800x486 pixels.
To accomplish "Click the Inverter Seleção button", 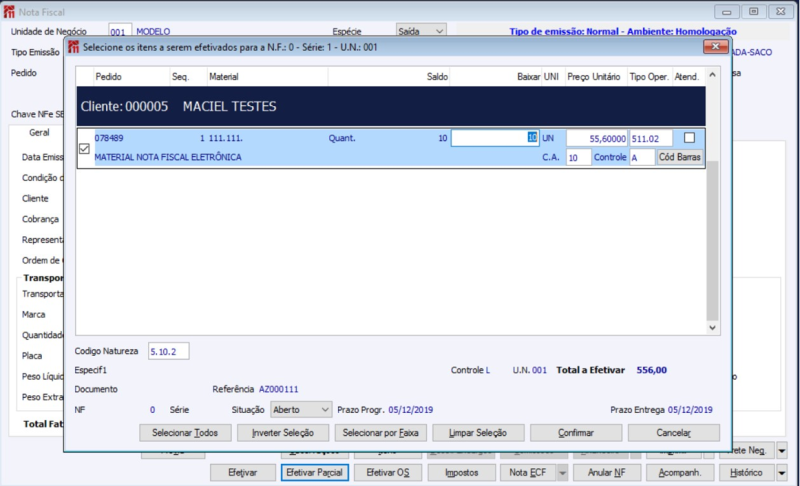I will (x=283, y=433).
